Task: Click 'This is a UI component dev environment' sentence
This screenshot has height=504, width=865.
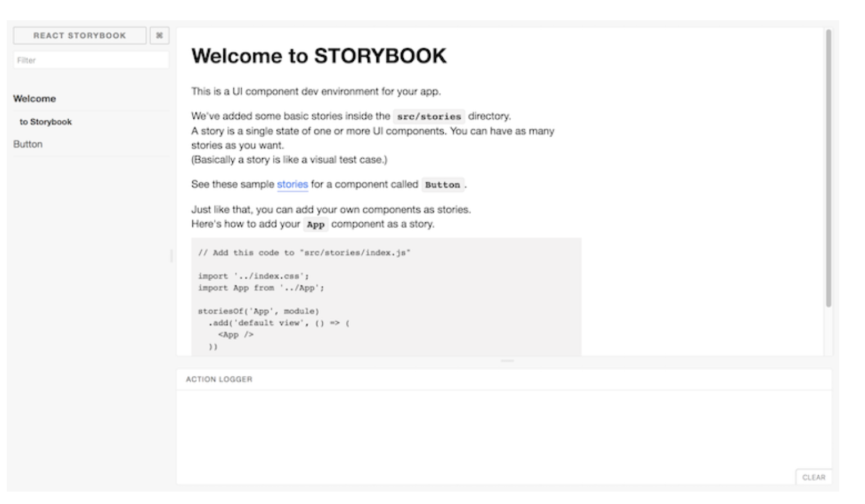Action: [x=316, y=91]
